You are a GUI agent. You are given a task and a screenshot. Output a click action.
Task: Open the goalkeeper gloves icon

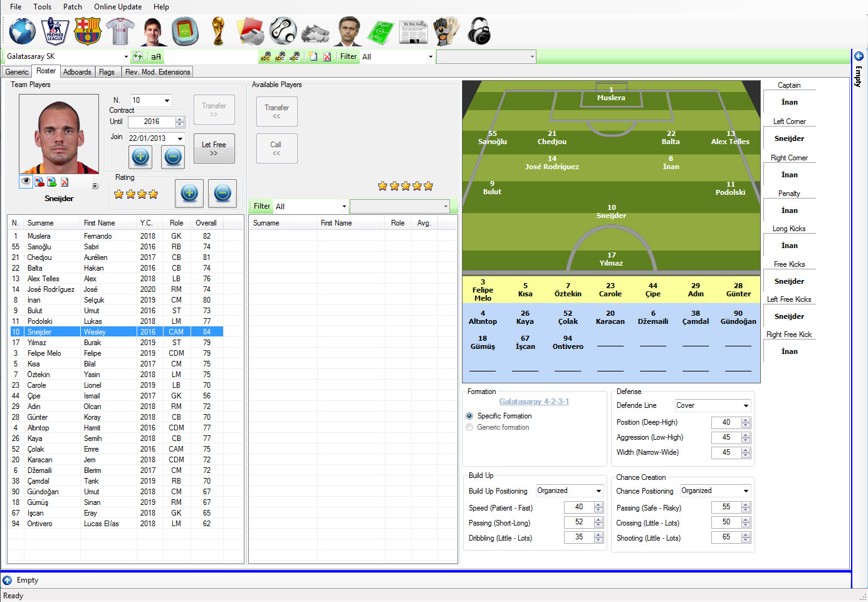pyautogui.click(x=446, y=31)
